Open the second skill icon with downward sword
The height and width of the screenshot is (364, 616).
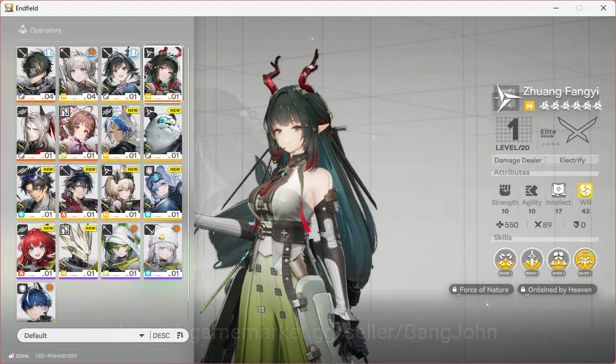click(532, 260)
